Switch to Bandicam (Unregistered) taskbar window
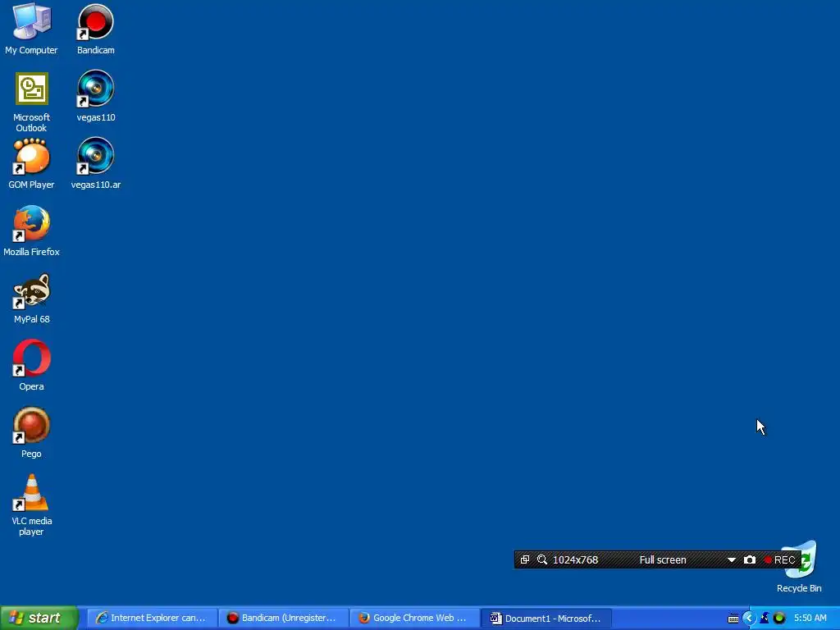Viewport: 840px width, 630px height. coord(283,619)
